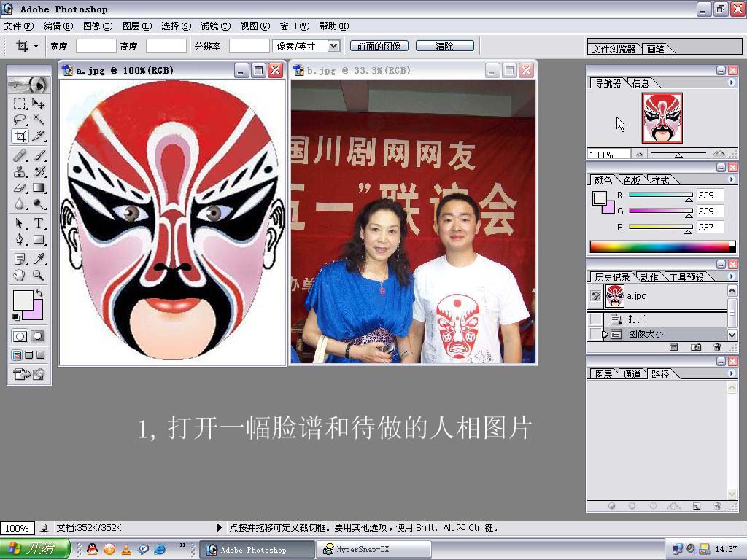This screenshot has width=747, height=560.
Task: Open the Navigator panel options menu arrow
Action: [731, 82]
